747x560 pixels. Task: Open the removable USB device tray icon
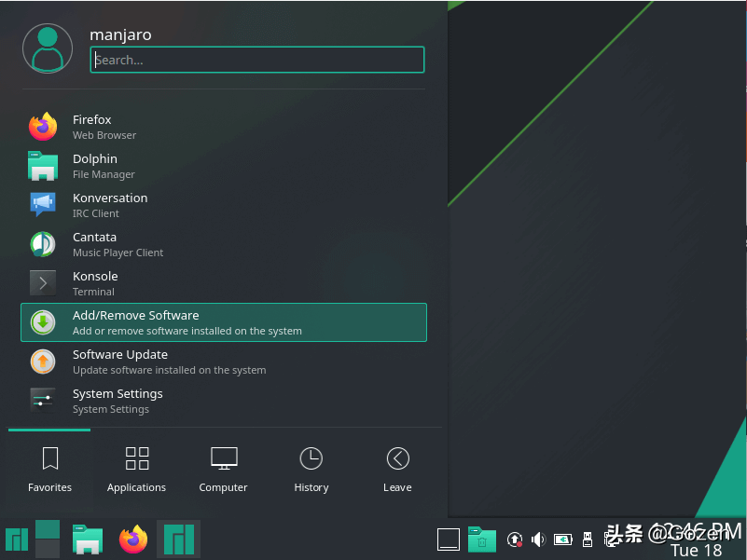pyautogui.click(x=588, y=540)
